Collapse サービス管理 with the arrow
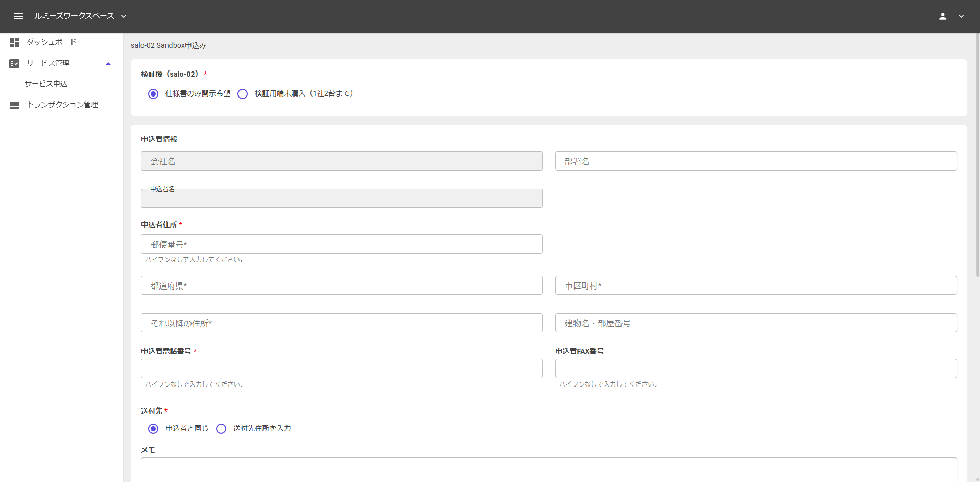This screenshot has width=980, height=482. tap(108, 64)
